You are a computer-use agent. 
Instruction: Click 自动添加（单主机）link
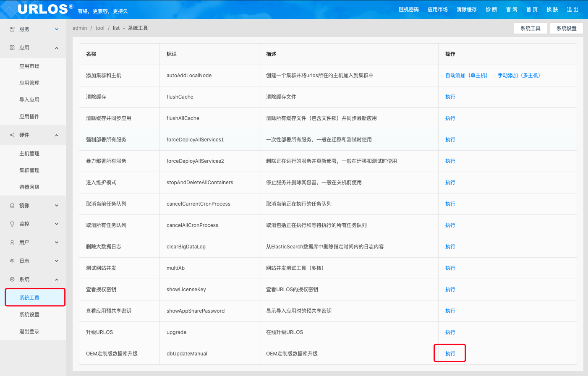point(467,76)
